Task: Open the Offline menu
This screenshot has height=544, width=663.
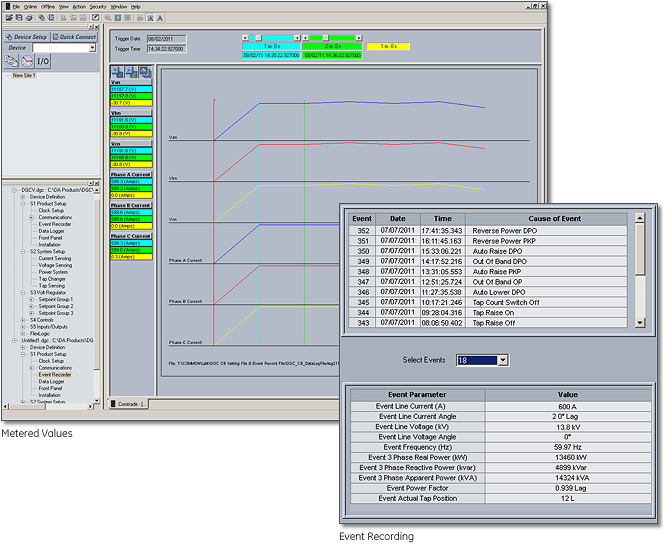Action: (x=47, y=6)
